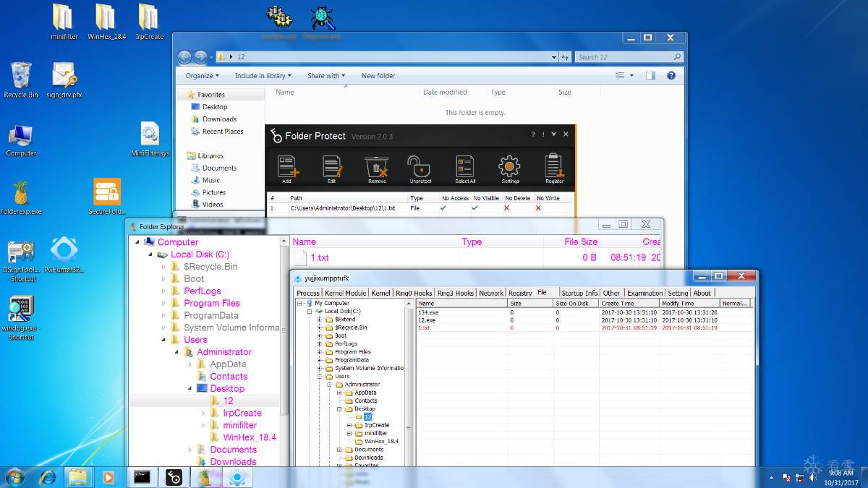The image size is (868, 488).
Task: Expand the IrpCreate node in PCHunter tree
Action: pos(349,425)
